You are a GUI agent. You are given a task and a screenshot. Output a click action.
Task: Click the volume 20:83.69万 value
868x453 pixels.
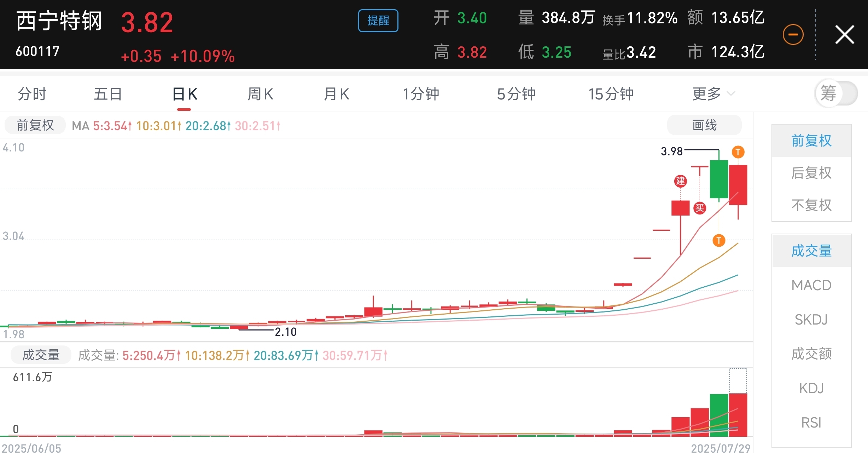point(286,355)
